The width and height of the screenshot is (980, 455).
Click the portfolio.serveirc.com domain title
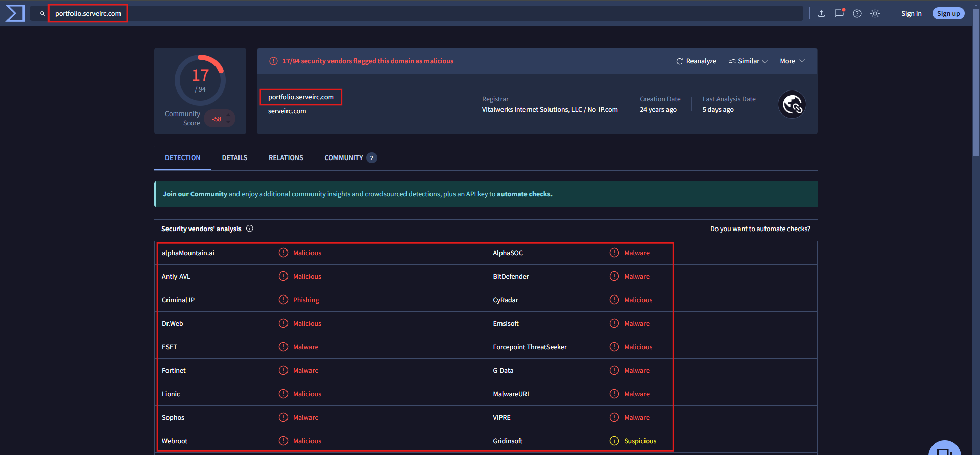point(301,97)
